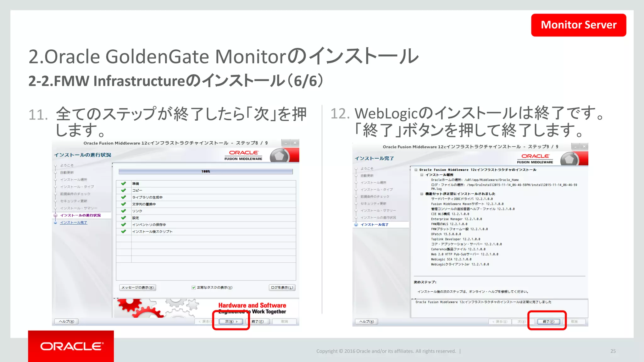644x362 pixels.
Task: Click the red Monitor Server badge
Action: [579, 25]
